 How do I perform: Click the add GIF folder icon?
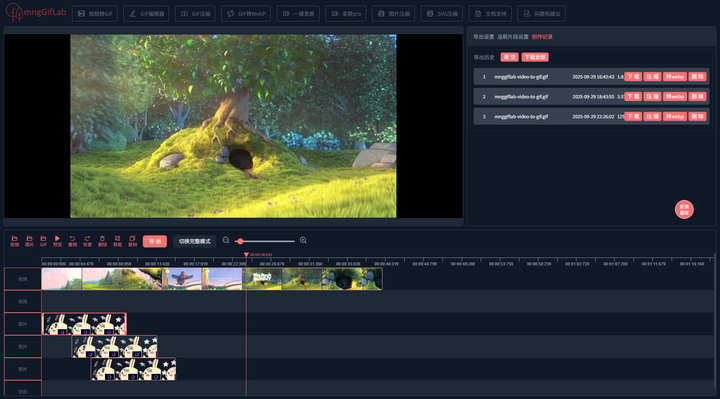[43, 241]
